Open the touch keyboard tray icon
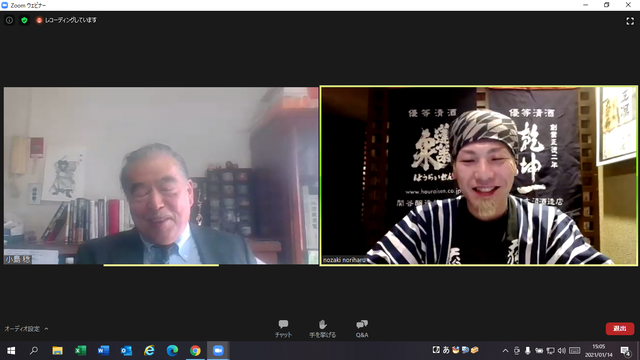 pos(575,351)
